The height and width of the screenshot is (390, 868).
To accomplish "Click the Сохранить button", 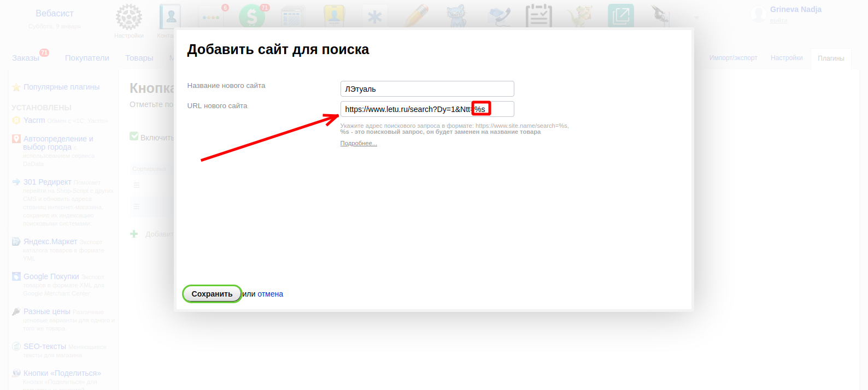I will [212, 294].
